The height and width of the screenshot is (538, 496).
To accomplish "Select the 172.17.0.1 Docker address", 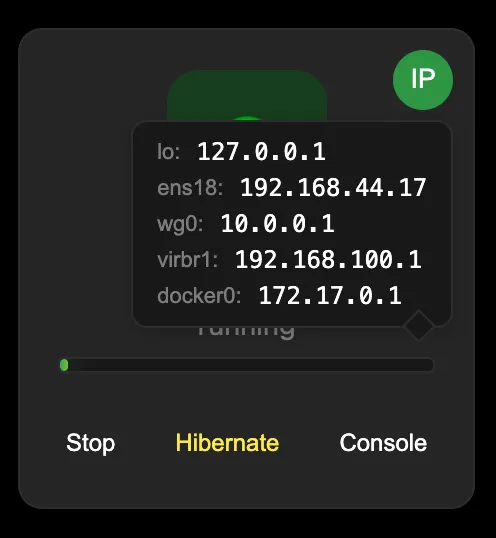I will tap(330, 296).
